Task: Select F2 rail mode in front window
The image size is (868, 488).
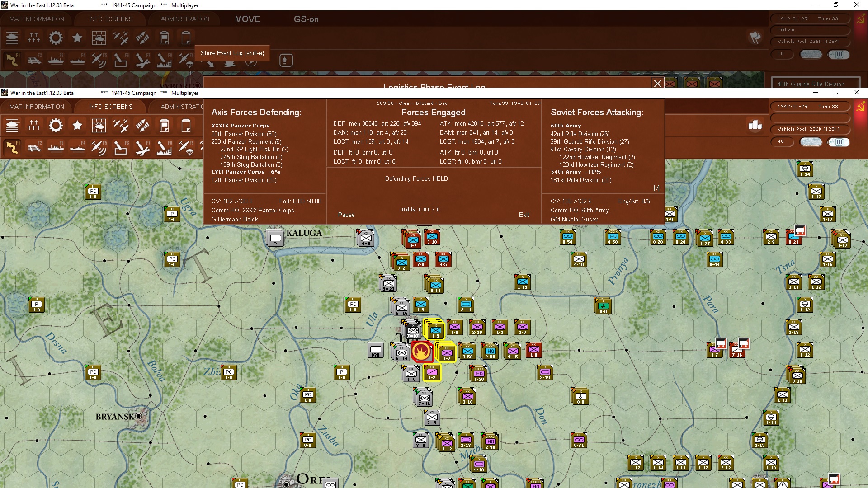Action: 34,148
